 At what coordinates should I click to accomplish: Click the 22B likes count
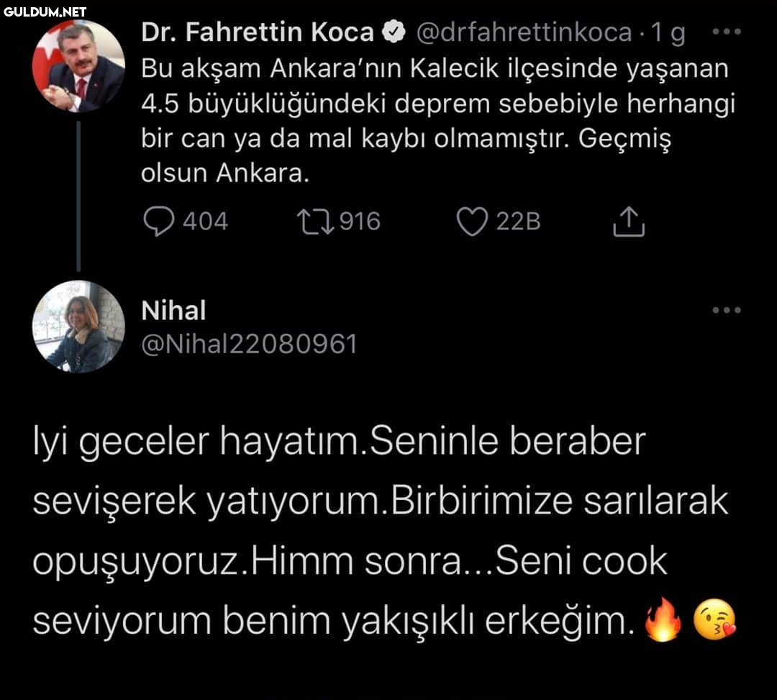[518, 222]
